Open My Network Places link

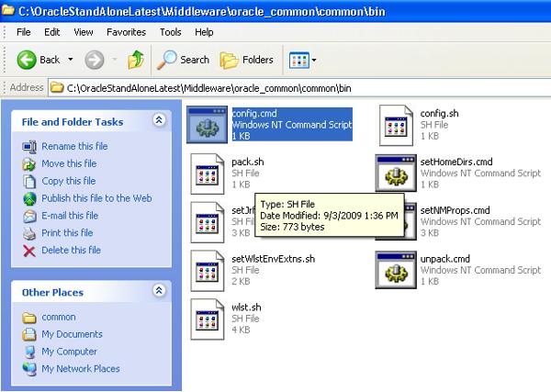click(x=80, y=369)
